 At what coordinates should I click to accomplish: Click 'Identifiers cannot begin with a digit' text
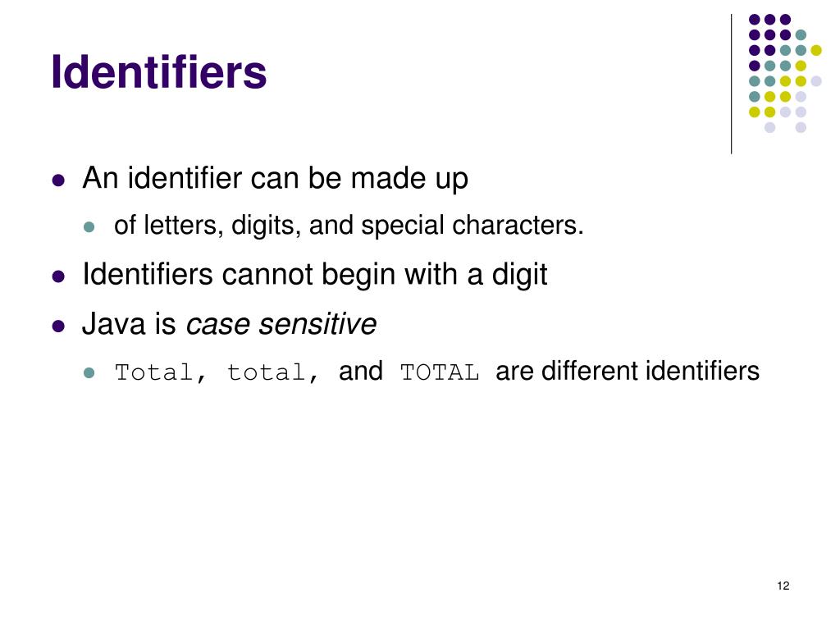tap(315, 275)
